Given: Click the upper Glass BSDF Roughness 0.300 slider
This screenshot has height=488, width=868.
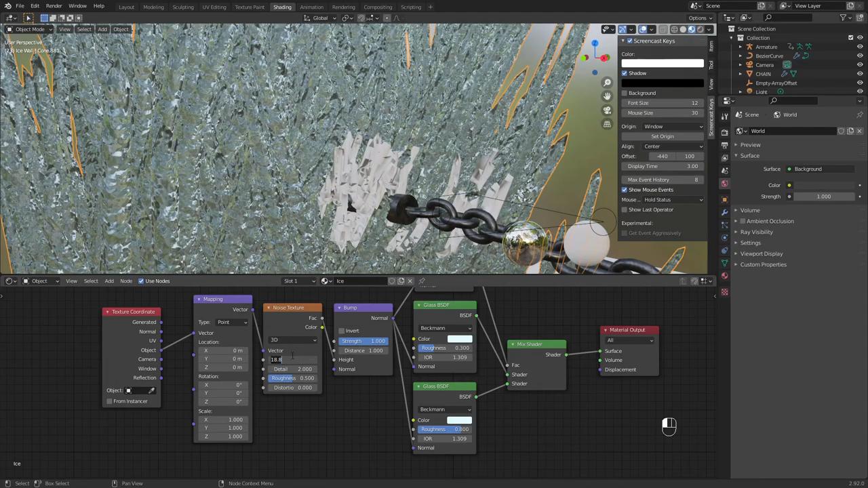Looking at the screenshot, I should (x=445, y=348).
